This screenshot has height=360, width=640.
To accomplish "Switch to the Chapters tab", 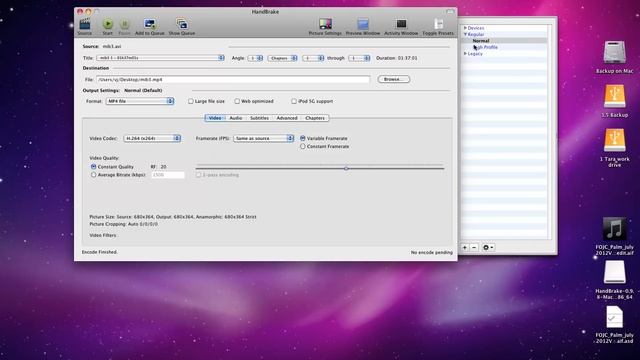I will coord(315,118).
